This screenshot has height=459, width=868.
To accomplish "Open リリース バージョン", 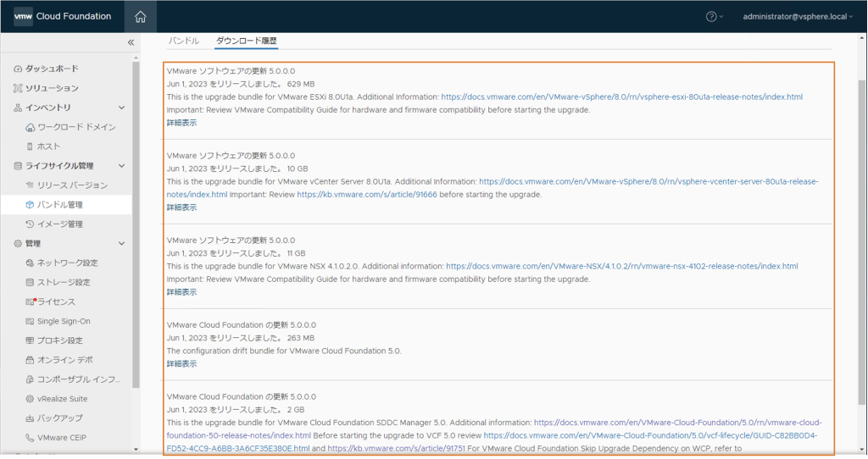I will 73,185.
